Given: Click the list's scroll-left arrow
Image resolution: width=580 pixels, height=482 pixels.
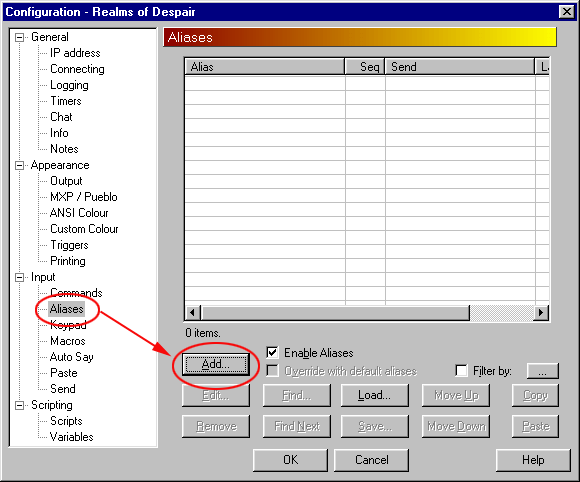Looking at the screenshot, I should [192, 313].
